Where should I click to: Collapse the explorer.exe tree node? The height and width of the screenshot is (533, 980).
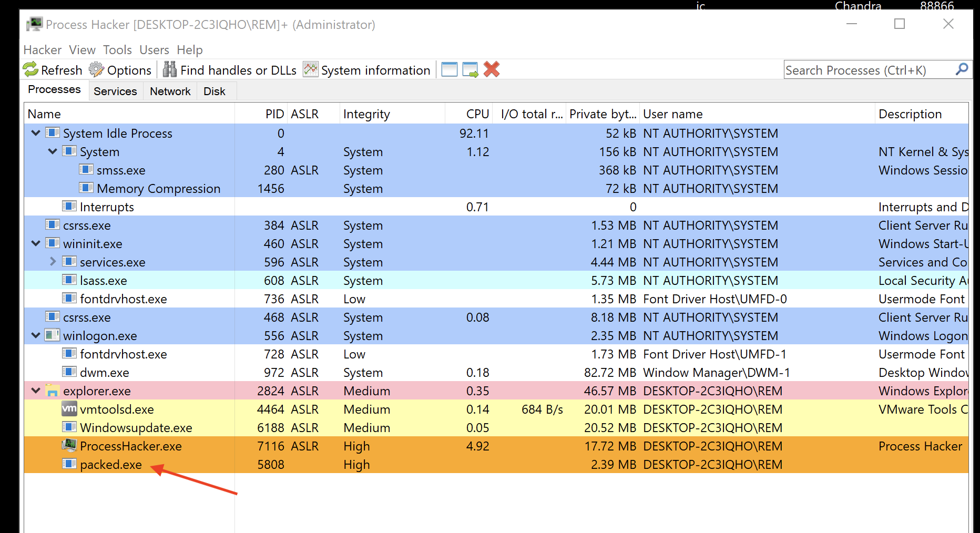click(x=36, y=391)
